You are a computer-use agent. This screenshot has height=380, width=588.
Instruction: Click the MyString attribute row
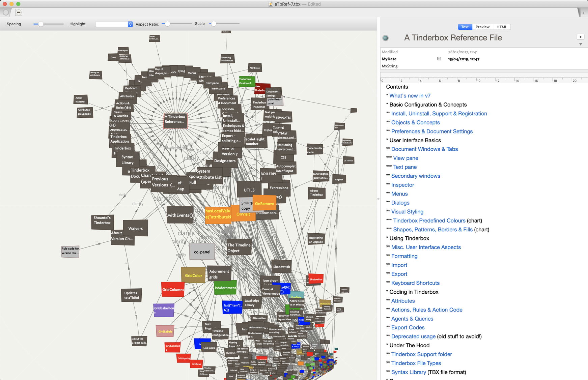coord(484,66)
